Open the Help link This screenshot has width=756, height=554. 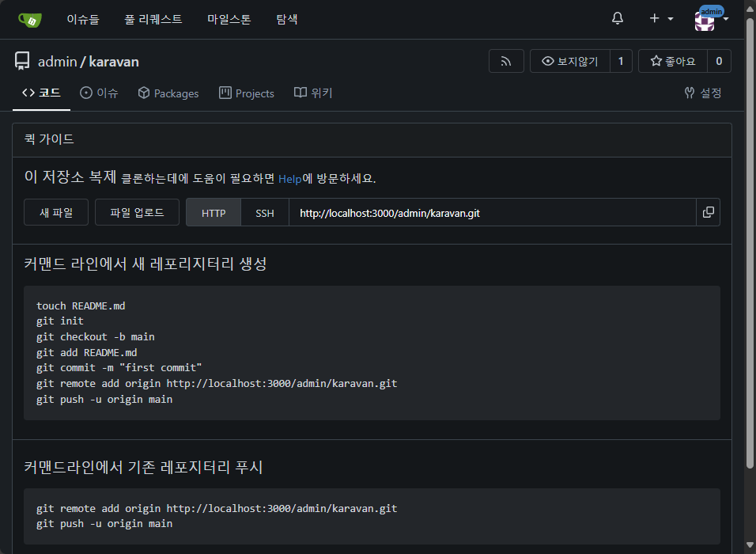[x=289, y=179]
